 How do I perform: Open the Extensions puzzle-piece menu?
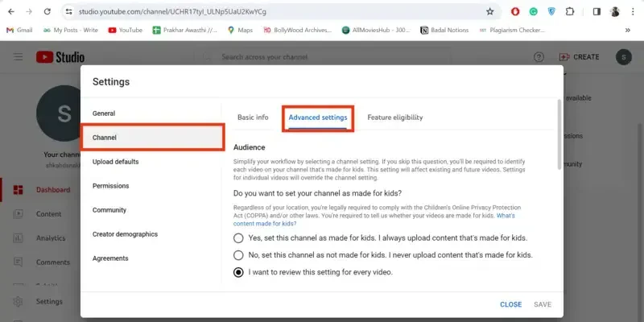click(570, 12)
